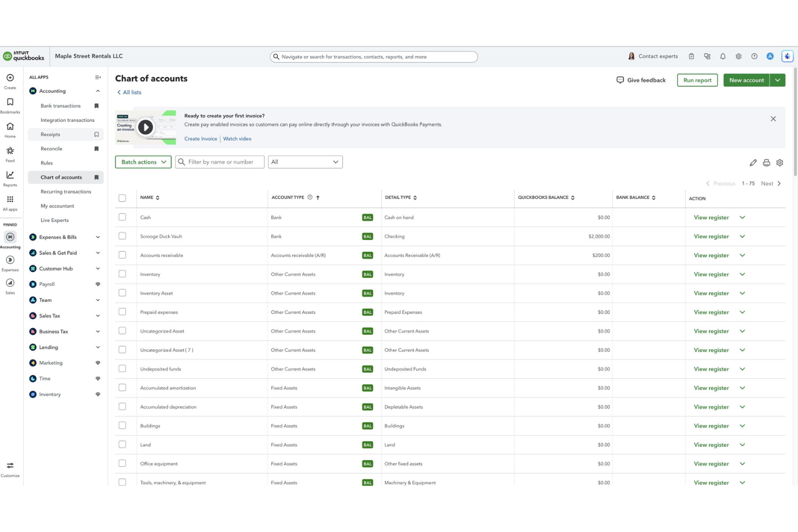Image resolution: width=798 pixels, height=532 pixels.
Task: Expand Sales & Get Paid section
Action: click(98, 253)
